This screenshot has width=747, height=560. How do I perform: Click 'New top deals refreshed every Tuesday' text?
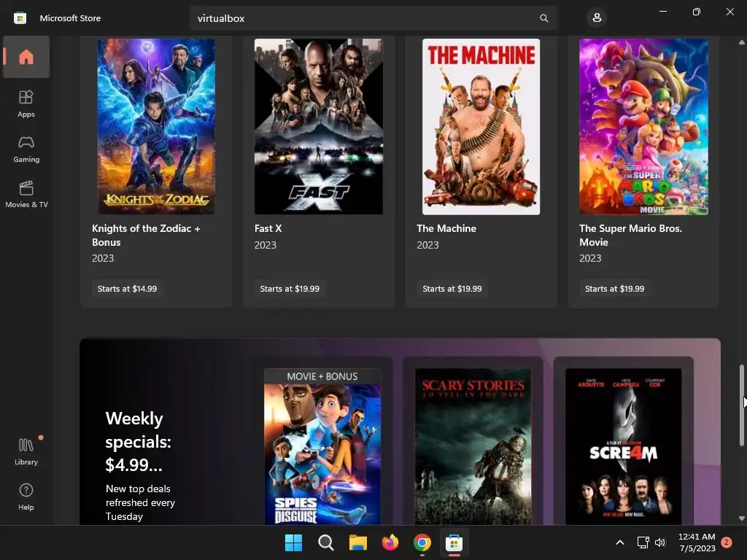point(140,502)
